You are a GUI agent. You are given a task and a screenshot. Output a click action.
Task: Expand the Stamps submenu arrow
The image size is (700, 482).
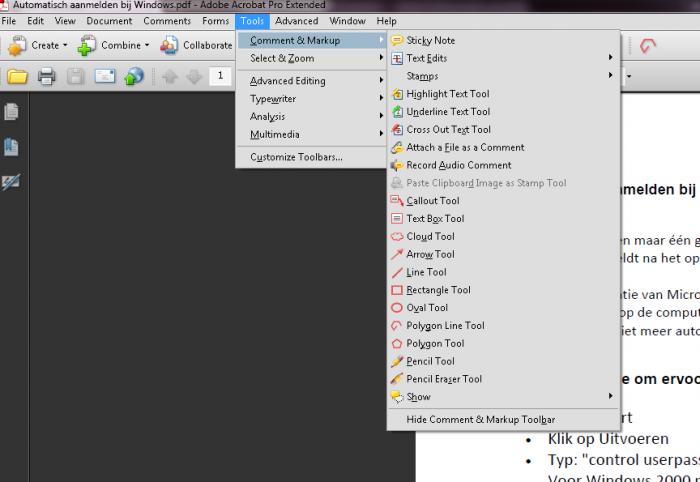(610, 75)
